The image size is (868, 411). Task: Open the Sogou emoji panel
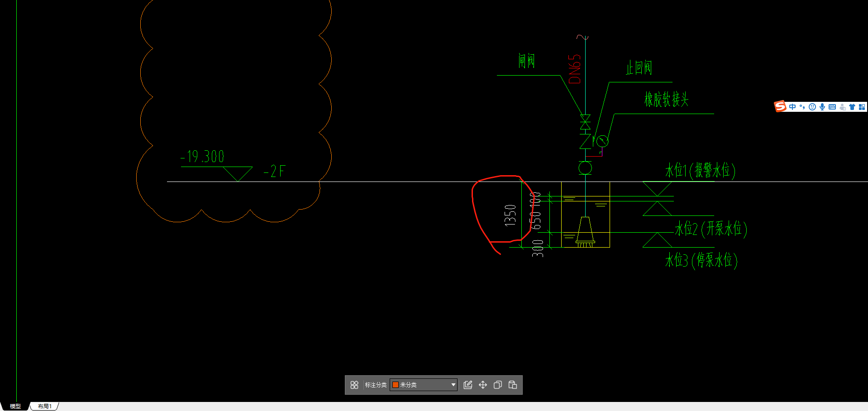812,107
